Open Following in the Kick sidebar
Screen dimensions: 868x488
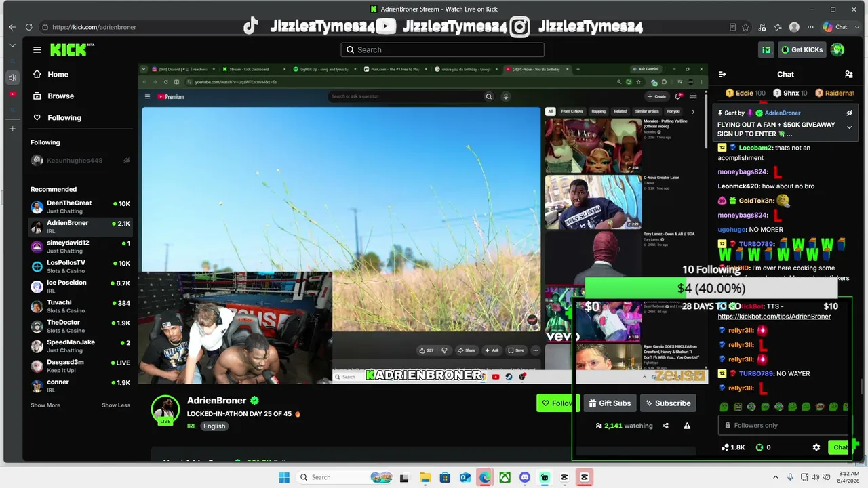(57, 118)
